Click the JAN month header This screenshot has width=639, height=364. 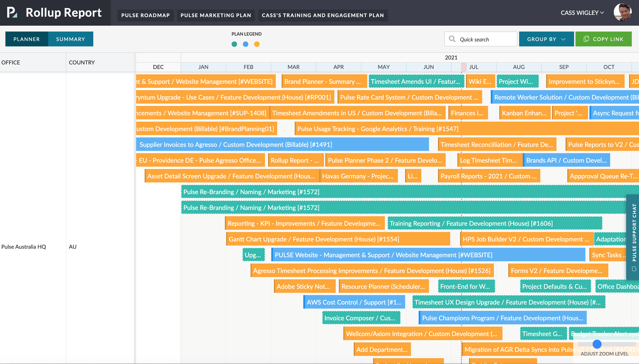pyautogui.click(x=203, y=67)
